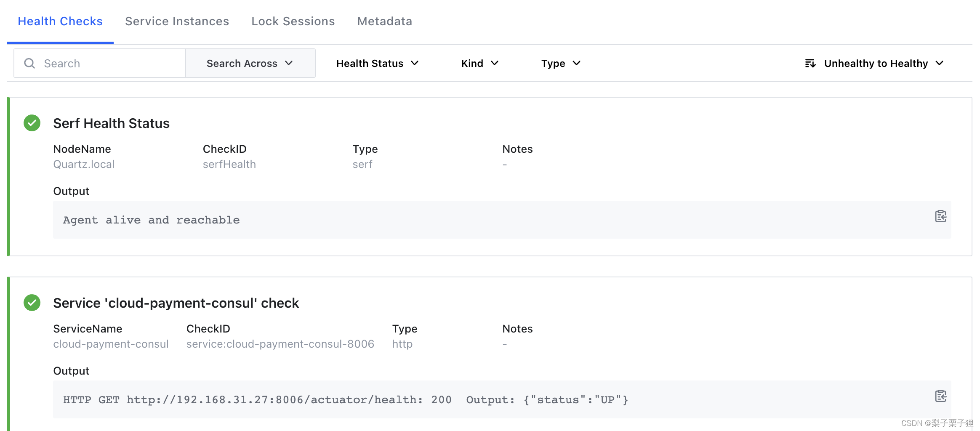The height and width of the screenshot is (431, 980).
Task: Click the http type value
Action: (402, 344)
